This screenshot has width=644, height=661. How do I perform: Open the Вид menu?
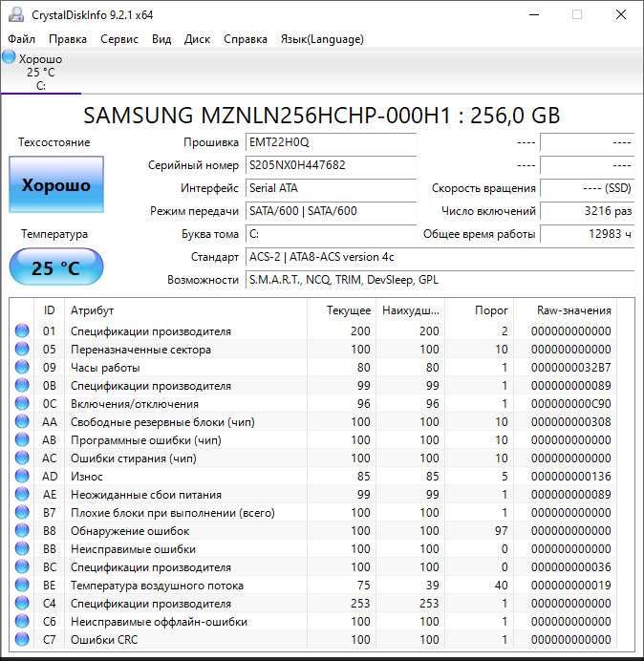coord(161,39)
